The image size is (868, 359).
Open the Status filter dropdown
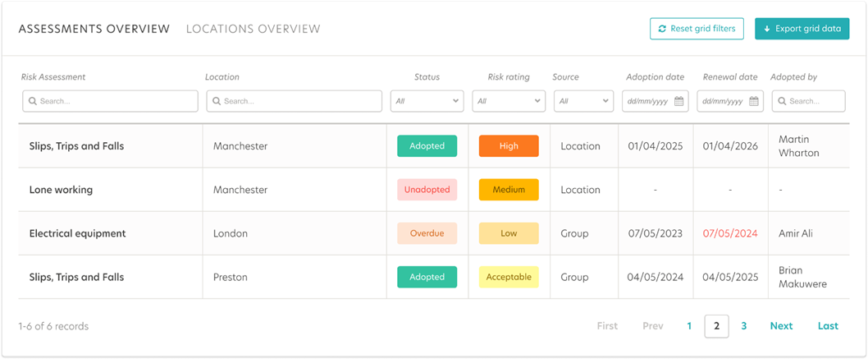[427, 101]
